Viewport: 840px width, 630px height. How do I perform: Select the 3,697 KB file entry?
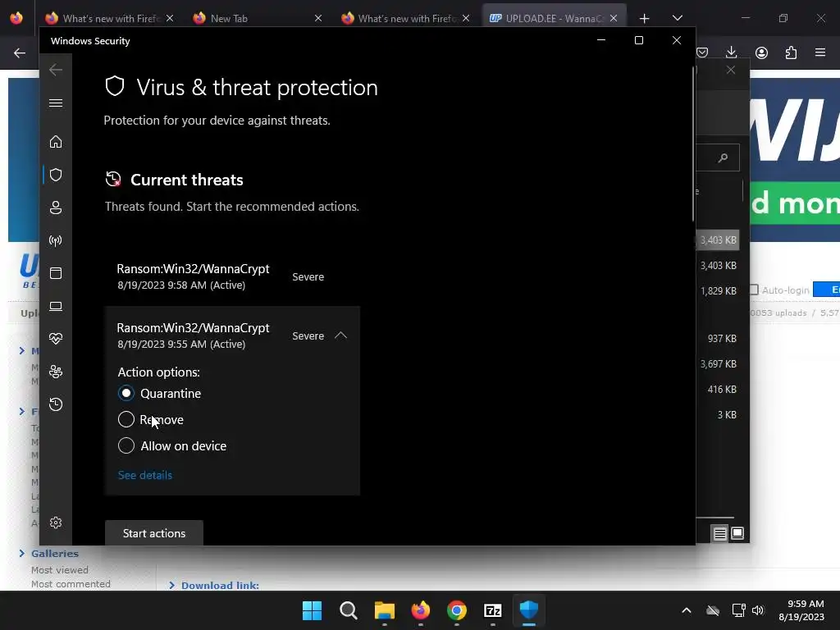718,363
